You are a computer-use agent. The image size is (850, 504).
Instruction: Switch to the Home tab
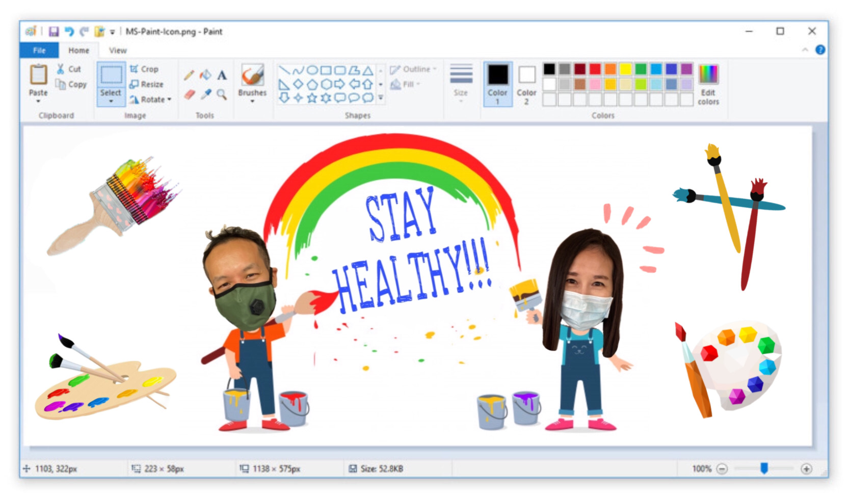click(78, 50)
